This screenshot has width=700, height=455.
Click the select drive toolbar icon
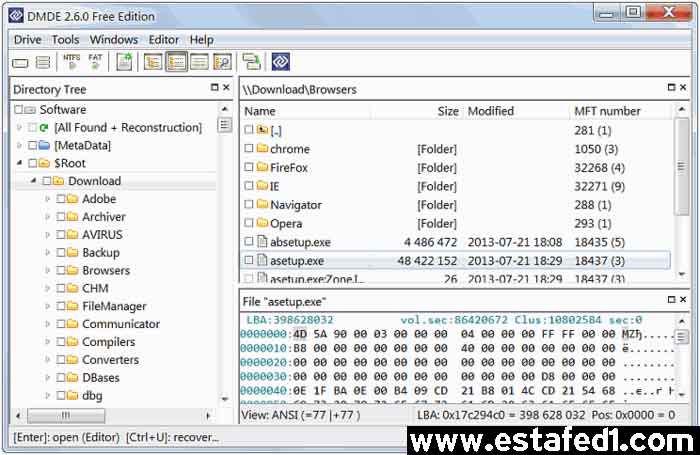click(x=21, y=62)
